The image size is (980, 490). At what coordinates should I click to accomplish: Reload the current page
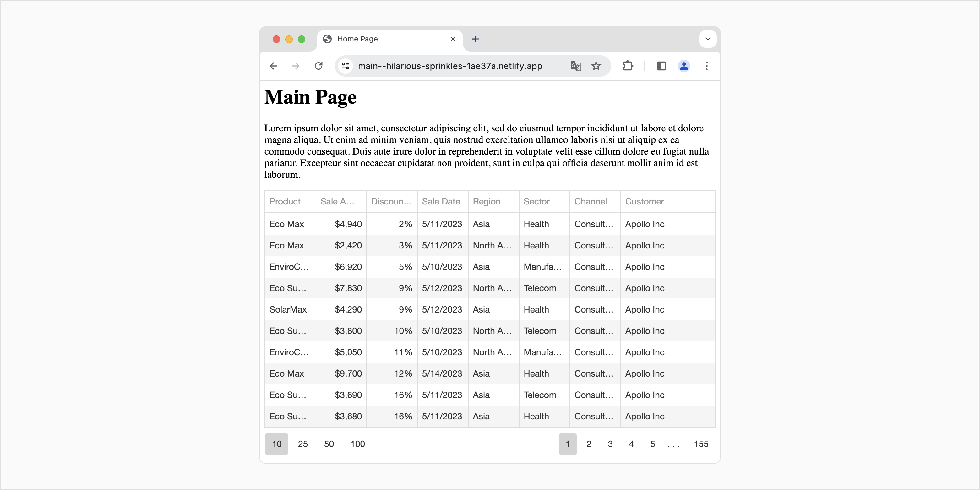click(319, 66)
